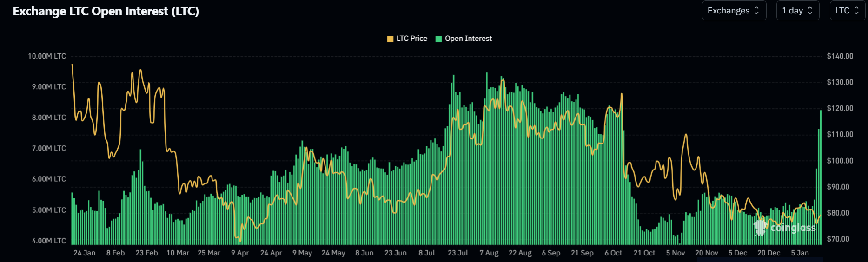Click the tallest green bar at far right
The image size is (868, 262).
pyautogui.click(x=821, y=177)
